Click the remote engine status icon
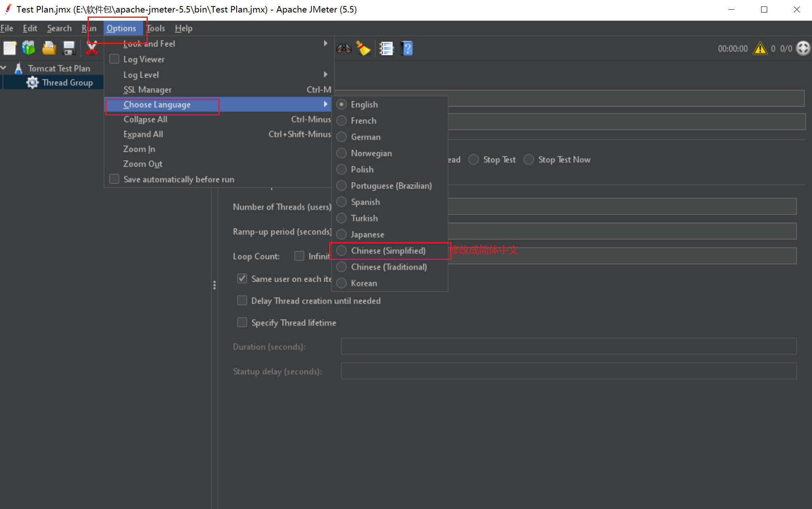The height and width of the screenshot is (509, 812). point(803,48)
